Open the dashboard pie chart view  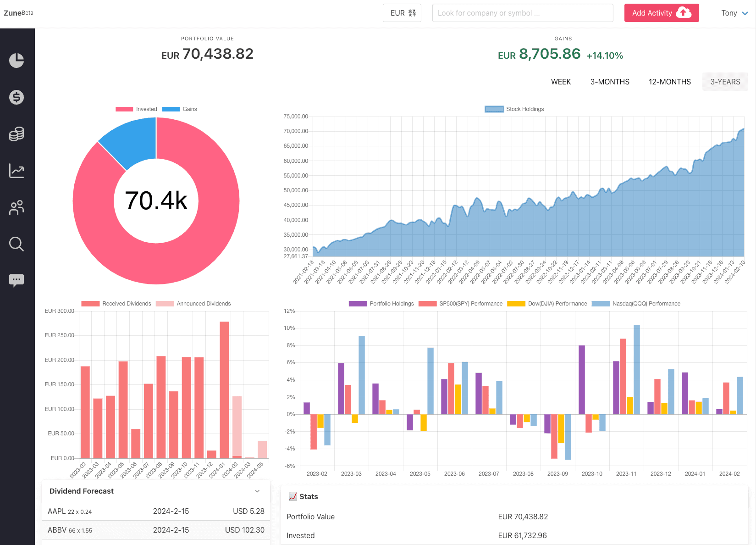pyautogui.click(x=17, y=60)
